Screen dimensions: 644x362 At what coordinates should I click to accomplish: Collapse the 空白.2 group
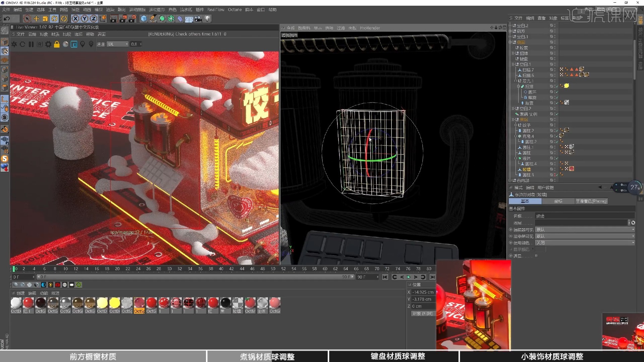point(513,109)
